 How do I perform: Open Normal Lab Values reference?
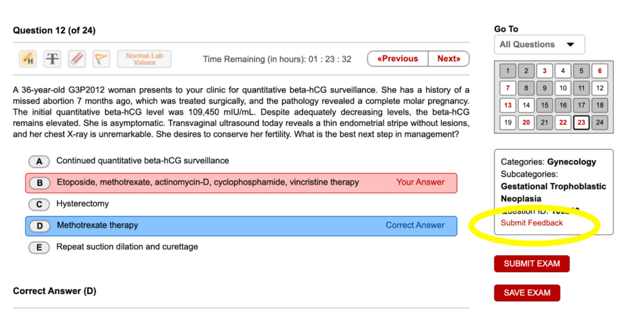pos(144,59)
